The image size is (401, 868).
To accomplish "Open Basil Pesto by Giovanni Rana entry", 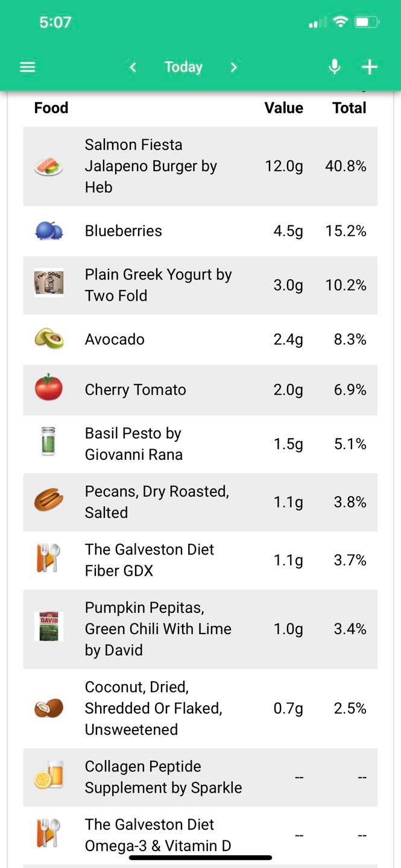I will (200, 444).
